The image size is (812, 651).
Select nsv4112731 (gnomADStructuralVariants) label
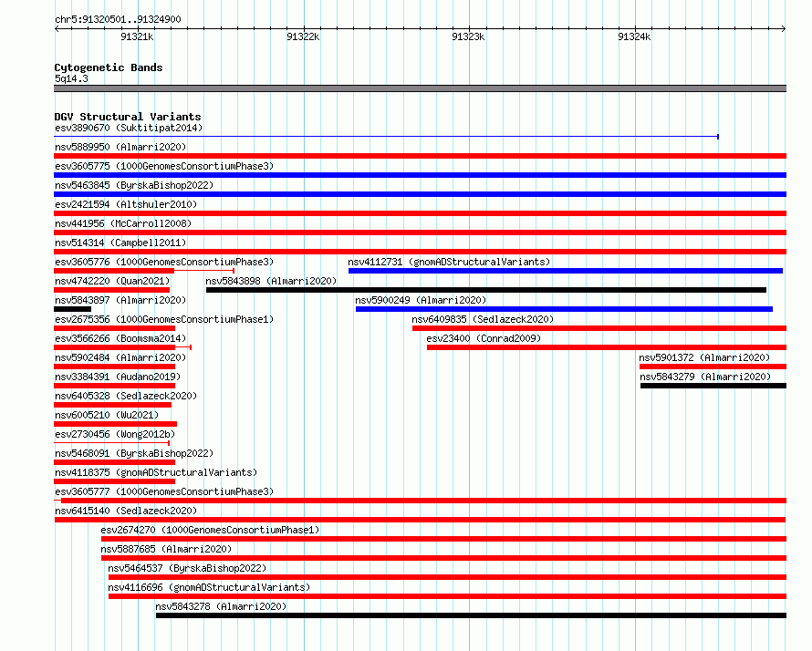(x=449, y=262)
